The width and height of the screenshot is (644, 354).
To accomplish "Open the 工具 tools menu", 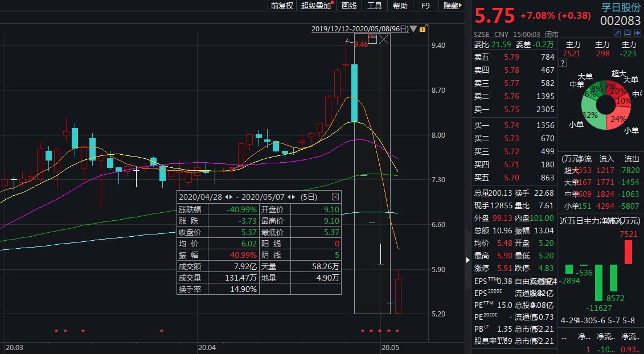I will (375, 6).
